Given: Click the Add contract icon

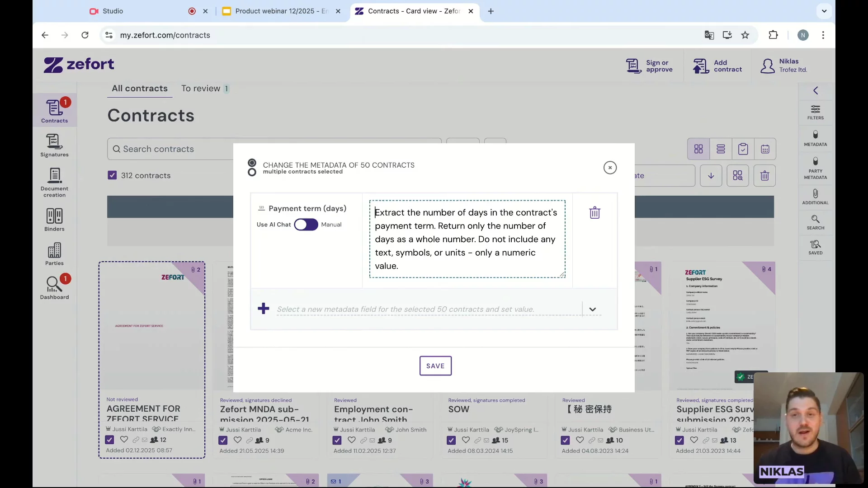Looking at the screenshot, I should click(x=701, y=66).
